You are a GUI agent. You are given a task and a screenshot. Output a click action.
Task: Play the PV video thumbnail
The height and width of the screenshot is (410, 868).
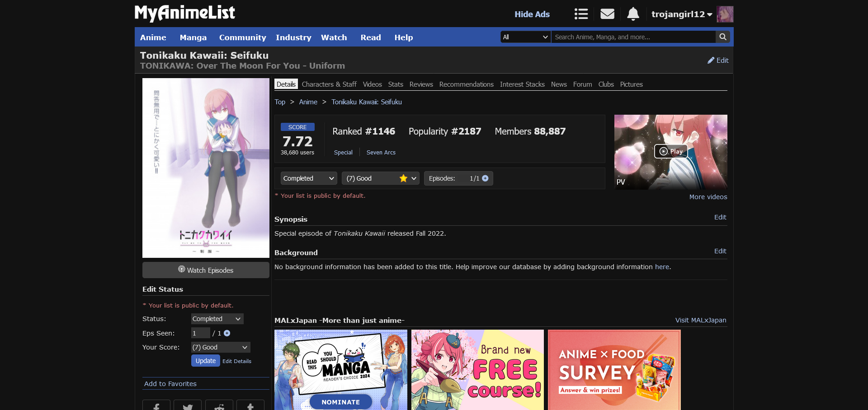[670, 152]
